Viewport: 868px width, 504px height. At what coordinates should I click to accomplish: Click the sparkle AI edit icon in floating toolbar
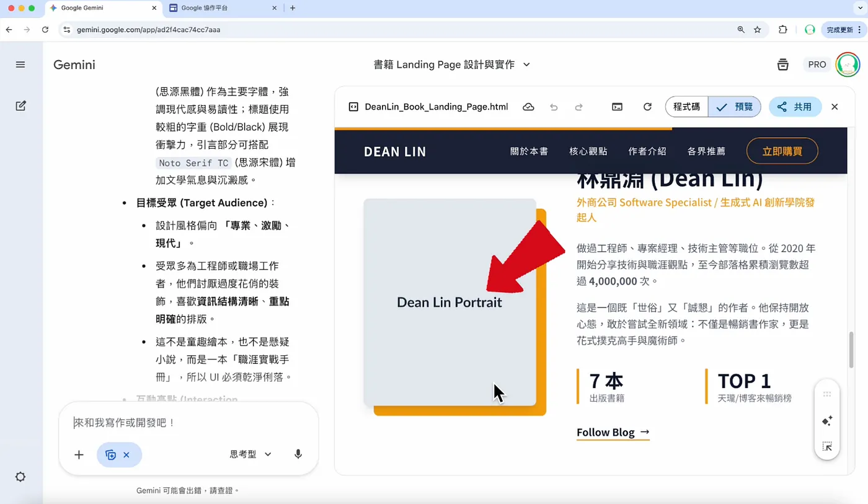tap(827, 421)
